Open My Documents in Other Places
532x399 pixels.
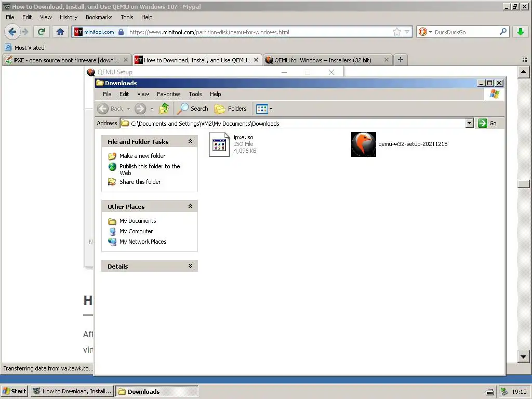click(x=137, y=221)
